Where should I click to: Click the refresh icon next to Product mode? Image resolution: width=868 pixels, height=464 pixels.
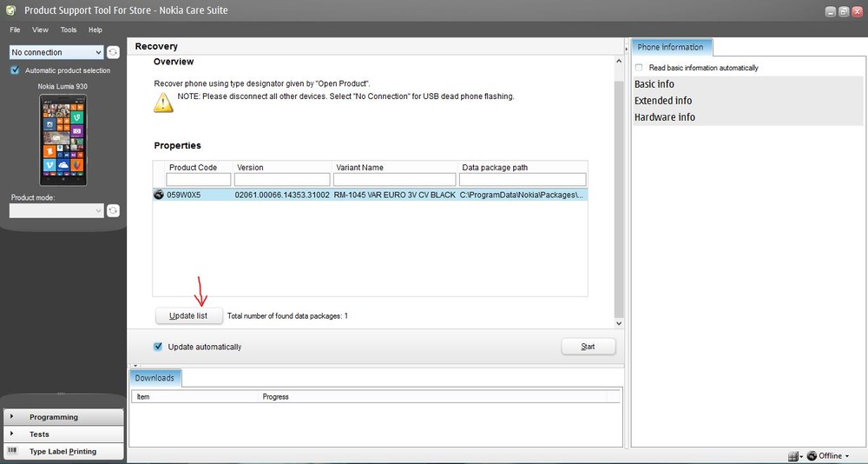click(x=113, y=210)
